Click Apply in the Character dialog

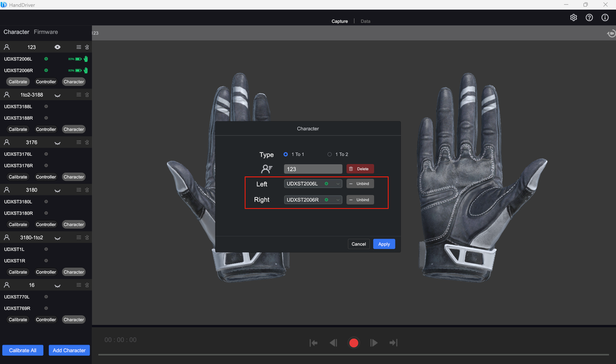click(384, 244)
